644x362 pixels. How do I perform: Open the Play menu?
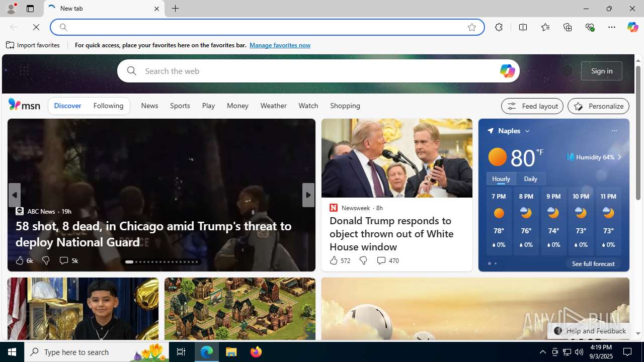208,106
